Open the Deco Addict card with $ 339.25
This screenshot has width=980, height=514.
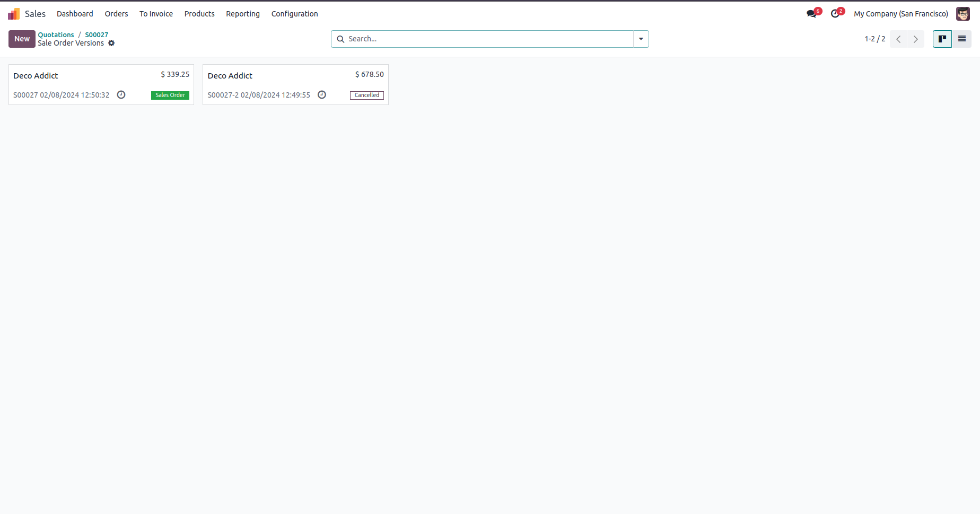[101, 85]
